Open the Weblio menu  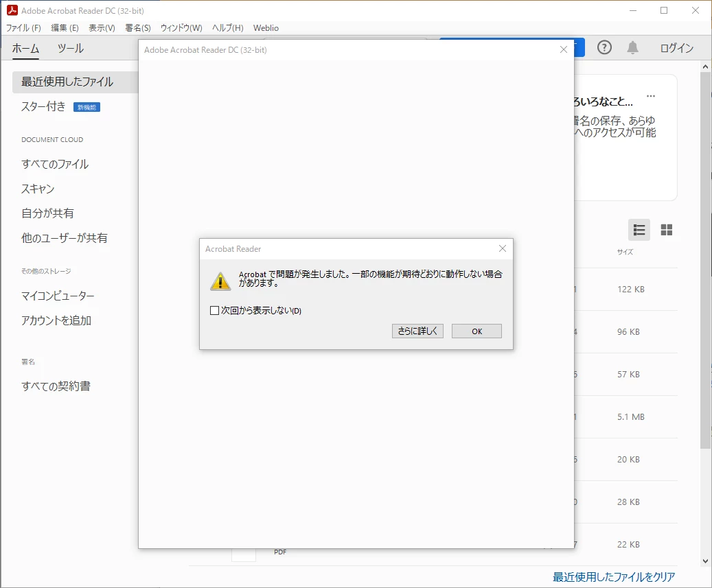pos(266,27)
